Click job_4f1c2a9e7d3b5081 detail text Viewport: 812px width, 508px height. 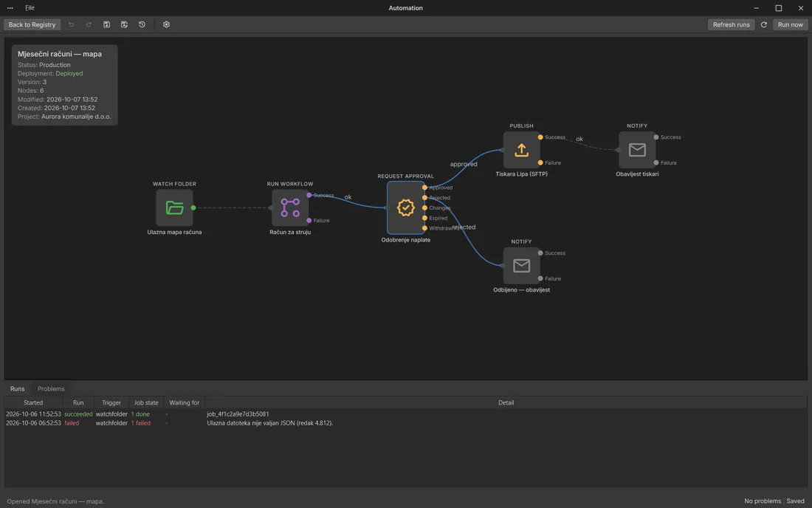[x=238, y=414]
